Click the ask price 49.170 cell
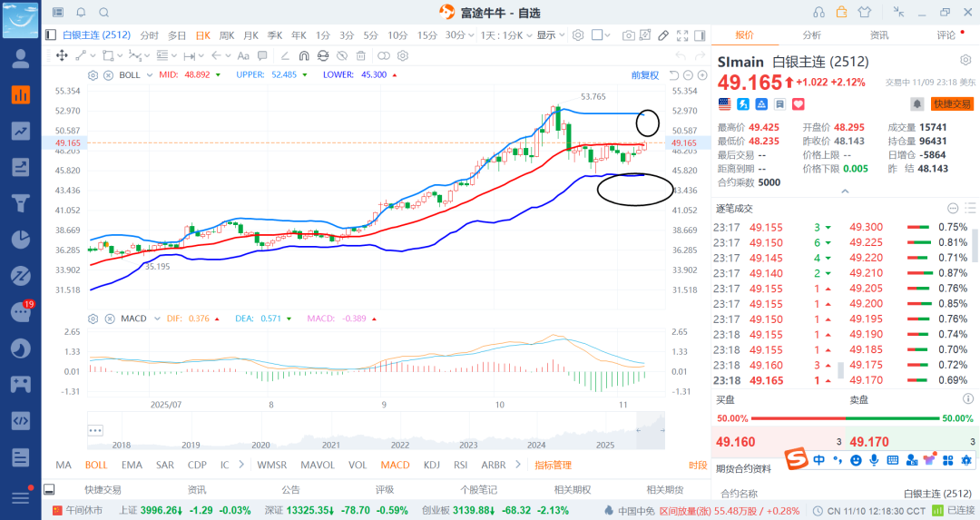This screenshot has height=520, width=980. click(868, 442)
